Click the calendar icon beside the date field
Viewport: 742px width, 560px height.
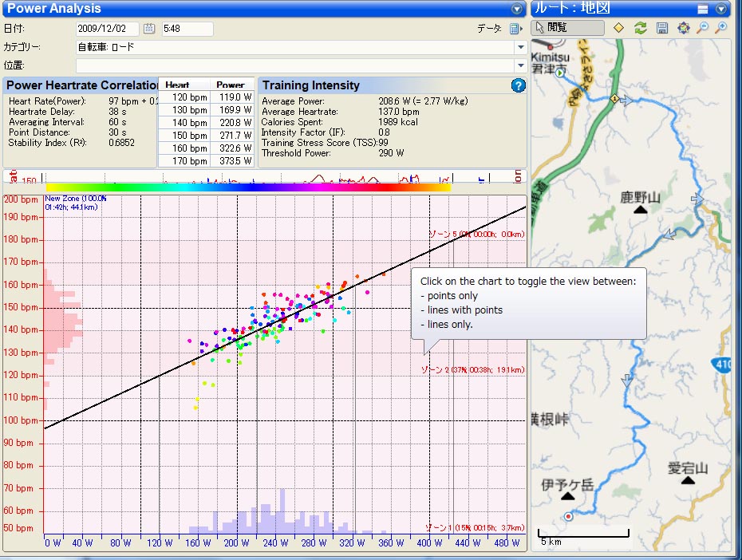(149, 29)
